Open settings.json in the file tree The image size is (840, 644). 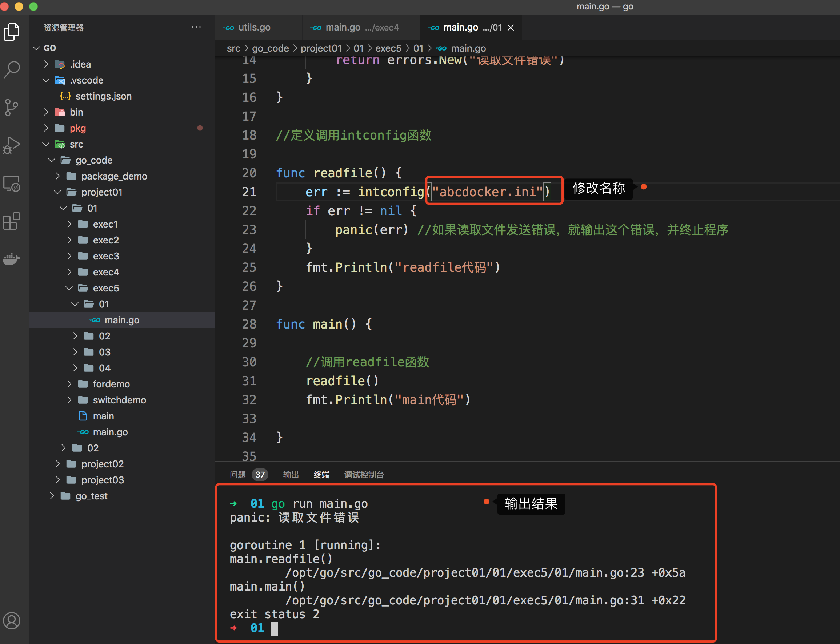point(103,96)
